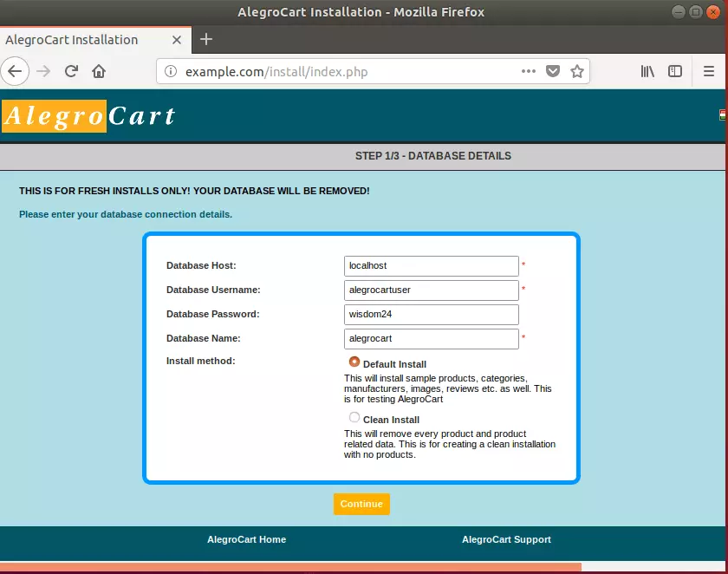This screenshot has height=574, width=728.
Task: Click the Step 1/3 Database Details heading
Action: click(x=433, y=156)
